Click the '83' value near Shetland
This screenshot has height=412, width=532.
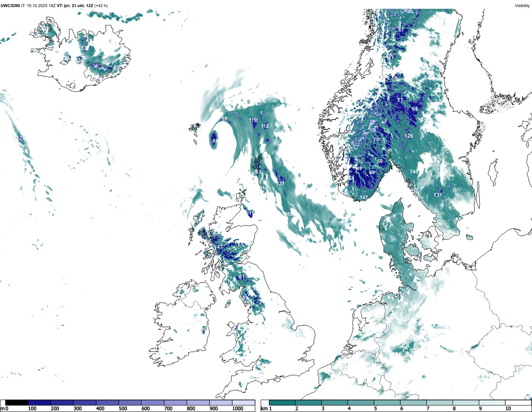pos(258,172)
